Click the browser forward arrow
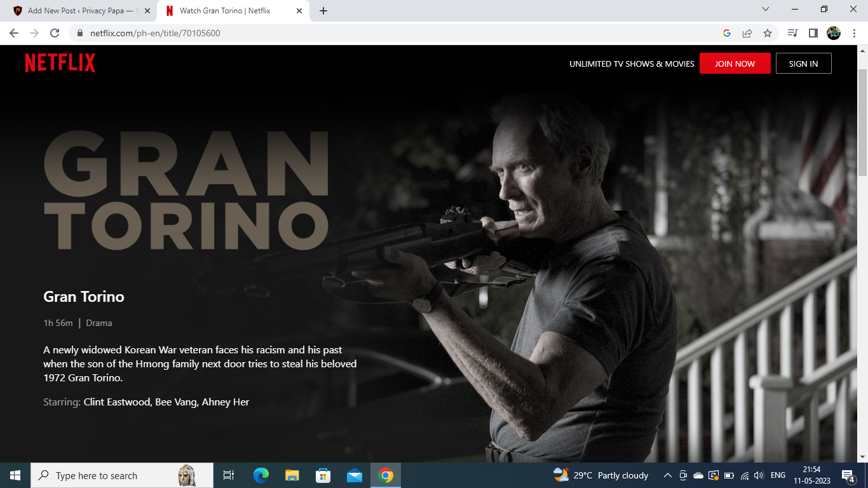The height and width of the screenshot is (488, 868). (x=34, y=33)
